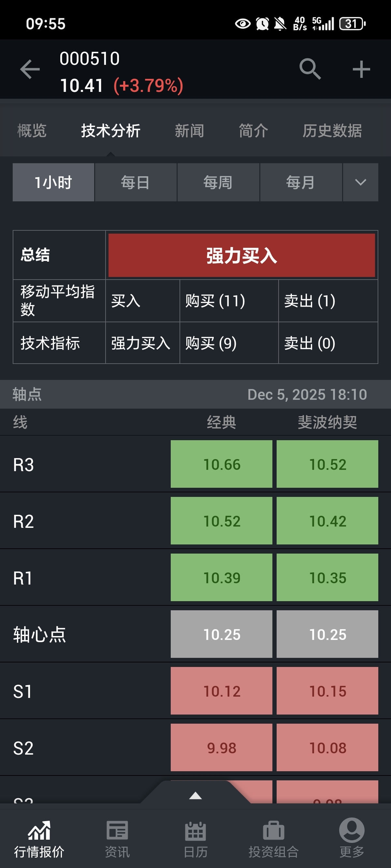The width and height of the screenshot is (391, 868).
Task: Open the 历史数据 tab
Action: click(332, 131)
